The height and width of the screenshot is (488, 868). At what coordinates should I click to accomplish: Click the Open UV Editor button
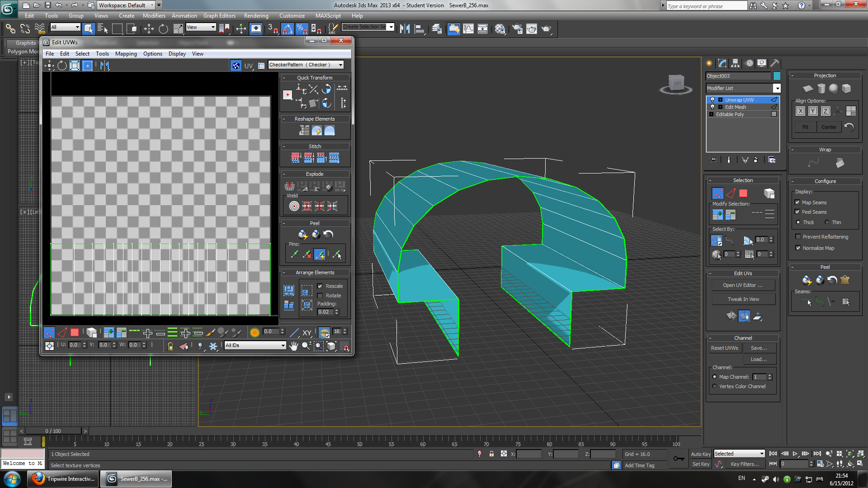(743, 285)
